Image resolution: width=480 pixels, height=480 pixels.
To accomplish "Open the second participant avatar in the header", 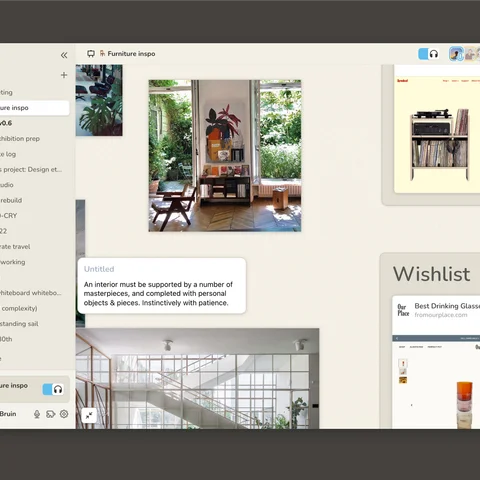I will click(x=470, y=54).
